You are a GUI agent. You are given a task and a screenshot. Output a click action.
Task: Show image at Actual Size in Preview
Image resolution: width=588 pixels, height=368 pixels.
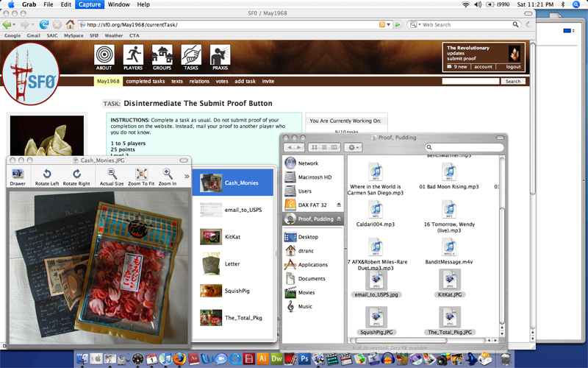(112, 177)
